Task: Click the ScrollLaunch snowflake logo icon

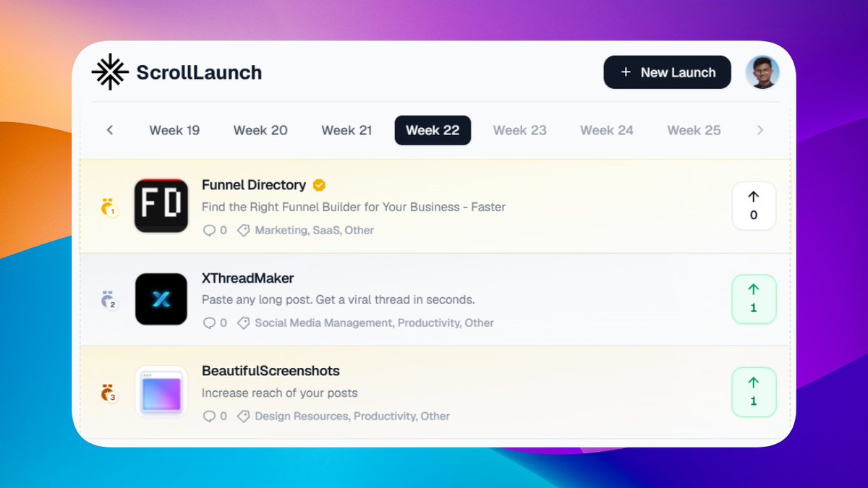Action: 110,72
